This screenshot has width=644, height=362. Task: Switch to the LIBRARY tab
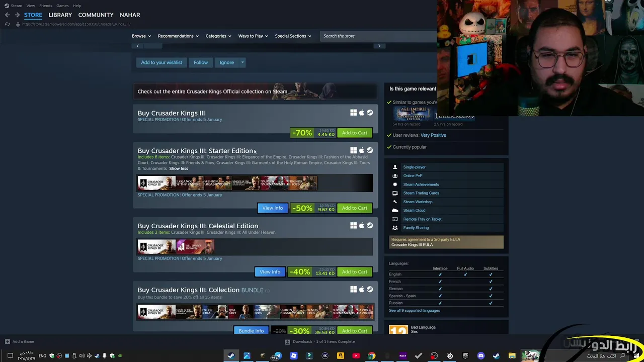pos(60,15)
